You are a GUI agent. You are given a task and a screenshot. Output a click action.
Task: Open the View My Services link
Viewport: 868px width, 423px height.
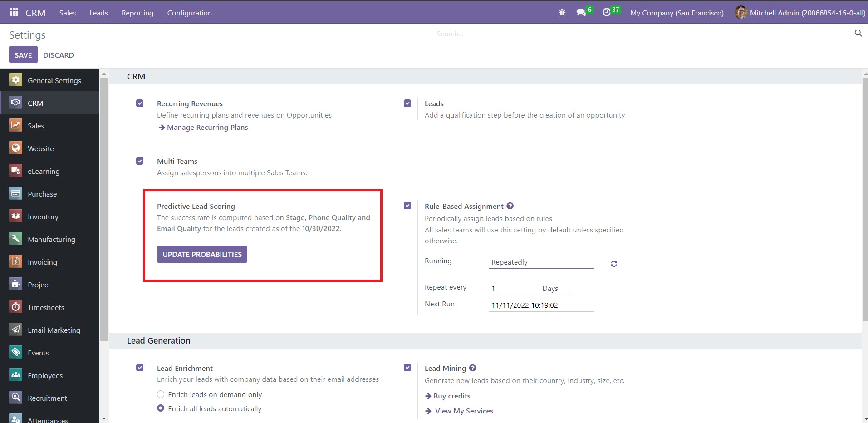coord(459,411)
